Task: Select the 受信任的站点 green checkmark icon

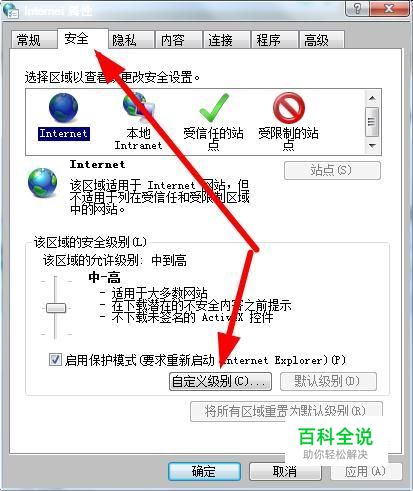Action: [213, 107]
